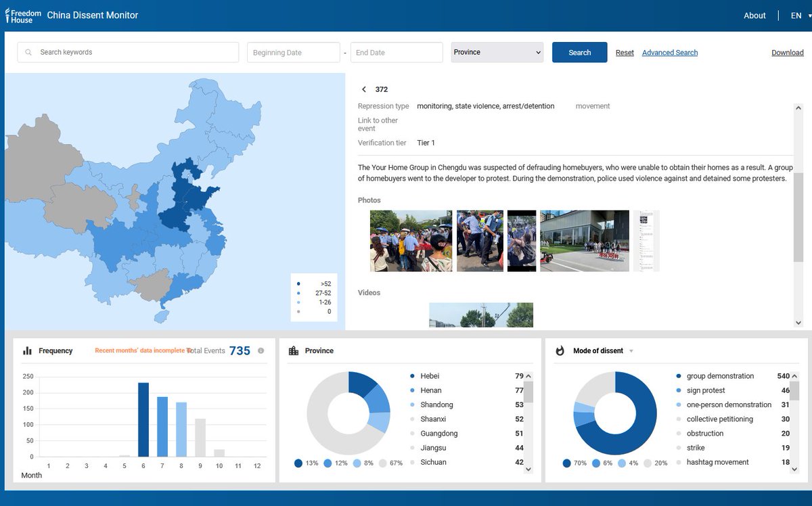812x506 pixels.
Task: Open the EN language dropdown
Action: coord(800,16)
